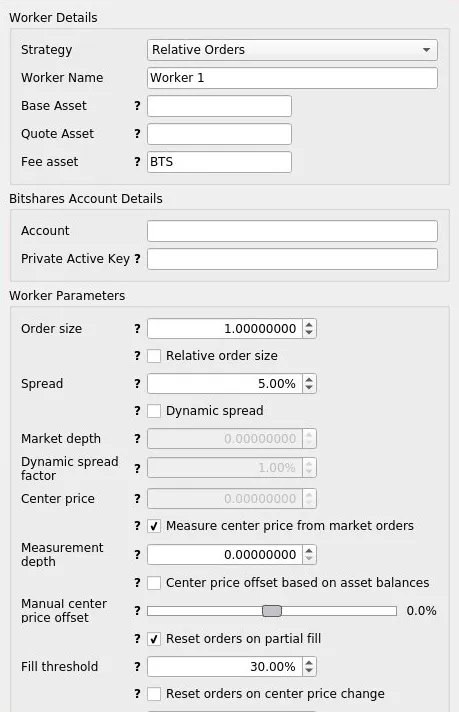
Task: Show help for Relative order size
Action: 137,356
